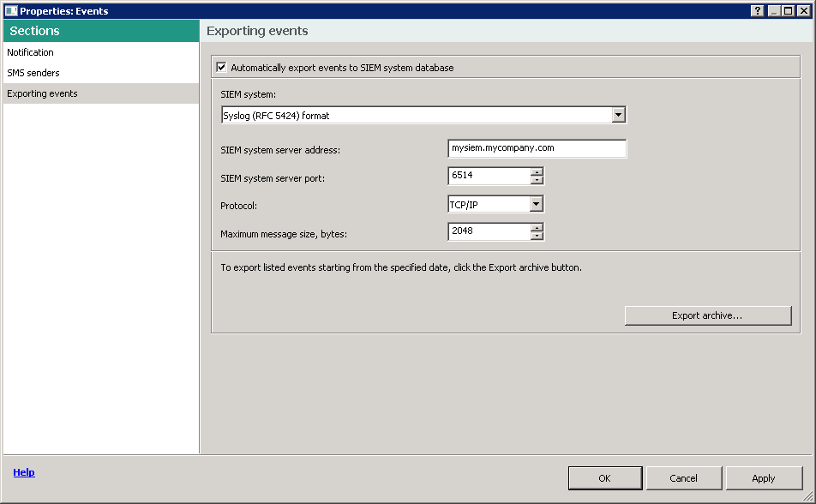Select the Exporting events section
This screenshot has width=816, height=504.
click(x=101, y=93)
